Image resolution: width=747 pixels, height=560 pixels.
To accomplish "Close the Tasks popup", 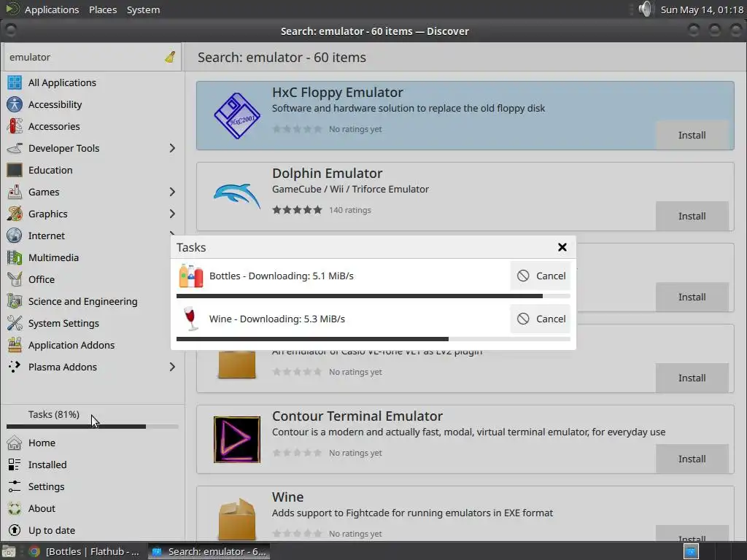I will [x=562, y=247].
